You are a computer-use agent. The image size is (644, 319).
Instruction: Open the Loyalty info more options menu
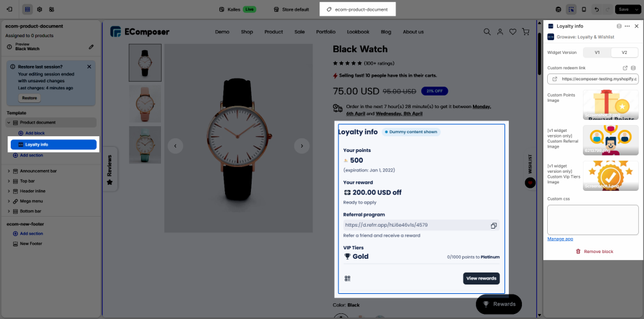tap(627, 26)
